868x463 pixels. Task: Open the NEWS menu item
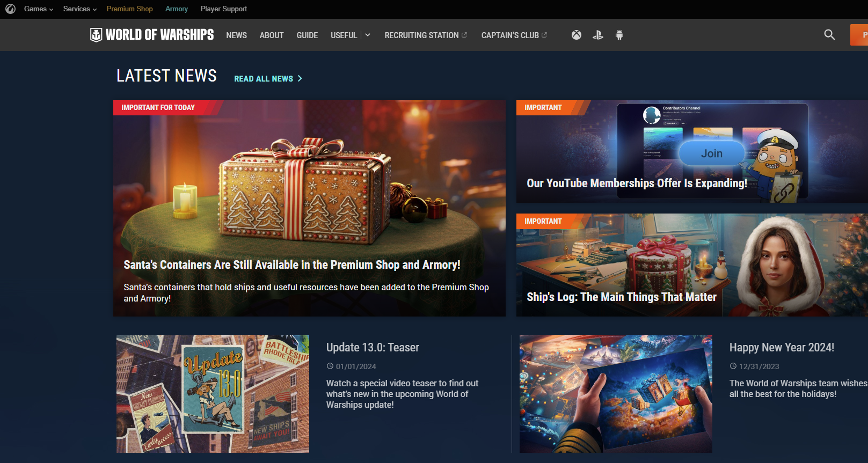[x=236, y=35]
